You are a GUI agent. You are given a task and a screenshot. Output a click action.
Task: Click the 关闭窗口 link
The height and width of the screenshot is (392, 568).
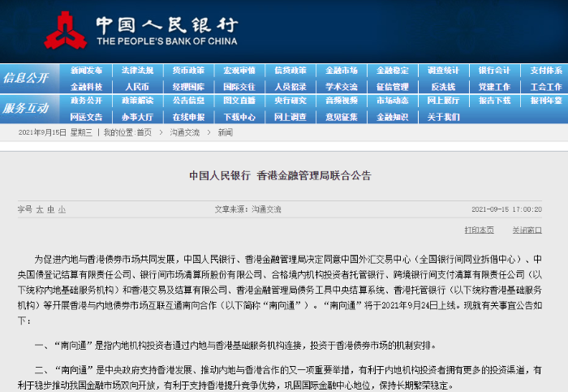coord(527,230)
